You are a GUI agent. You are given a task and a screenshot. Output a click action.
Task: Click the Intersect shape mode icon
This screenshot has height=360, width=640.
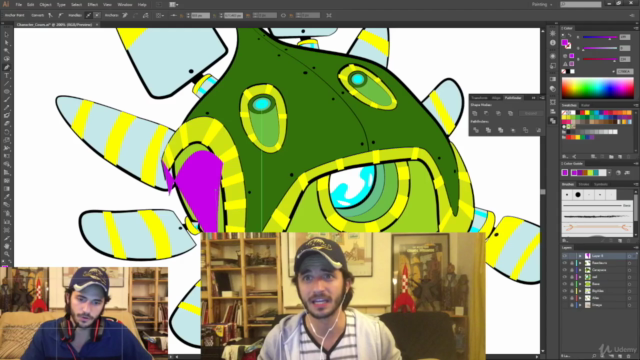[498, 113]
